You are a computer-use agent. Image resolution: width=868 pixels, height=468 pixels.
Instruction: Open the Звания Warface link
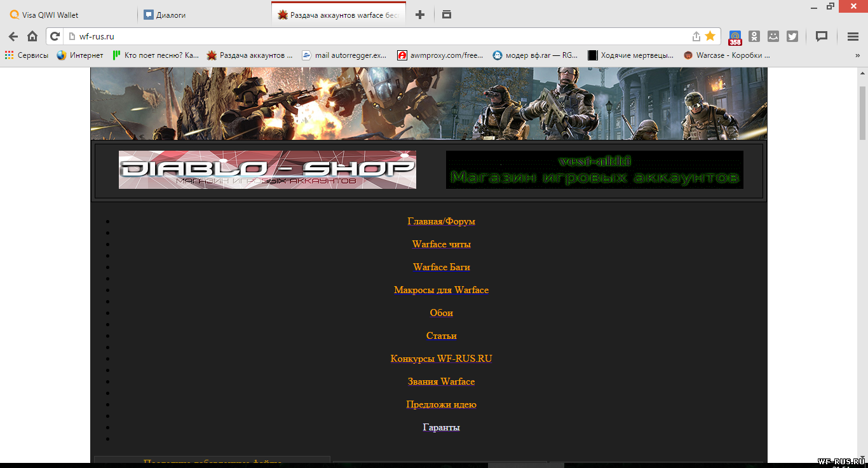[x=441, y=382]
